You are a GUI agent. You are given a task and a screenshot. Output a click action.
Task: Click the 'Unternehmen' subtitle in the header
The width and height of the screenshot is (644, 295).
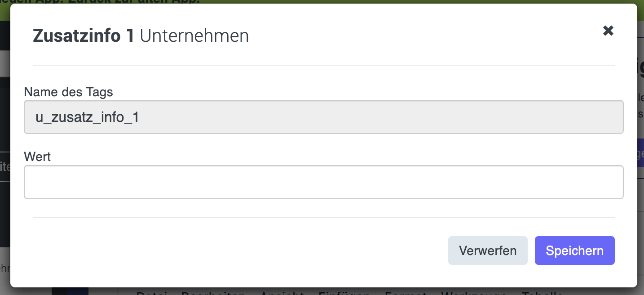[194, 36]
